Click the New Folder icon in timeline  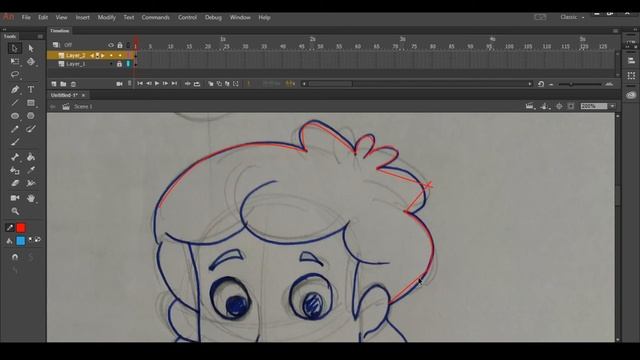click(x=63, y=84)
